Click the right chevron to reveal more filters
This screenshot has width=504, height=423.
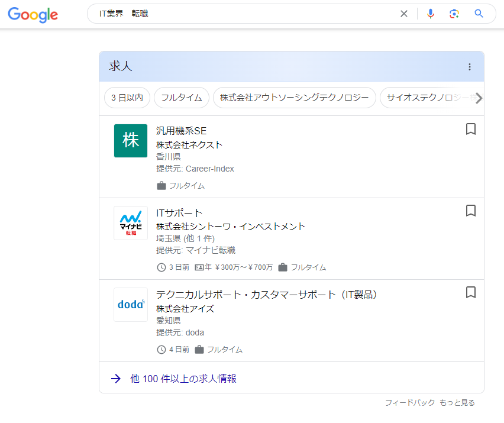479,98
